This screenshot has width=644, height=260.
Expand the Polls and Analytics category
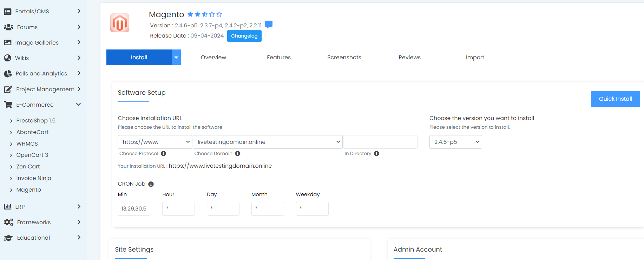(x=79, y=73)
